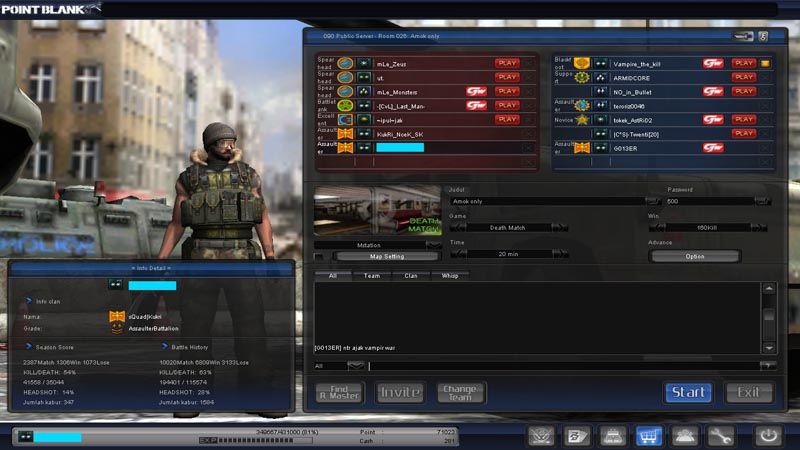Viewport: 800px width, 450px height.
Task: Toggle empty red team bottom slot box
Action: [x=529, y=162]
